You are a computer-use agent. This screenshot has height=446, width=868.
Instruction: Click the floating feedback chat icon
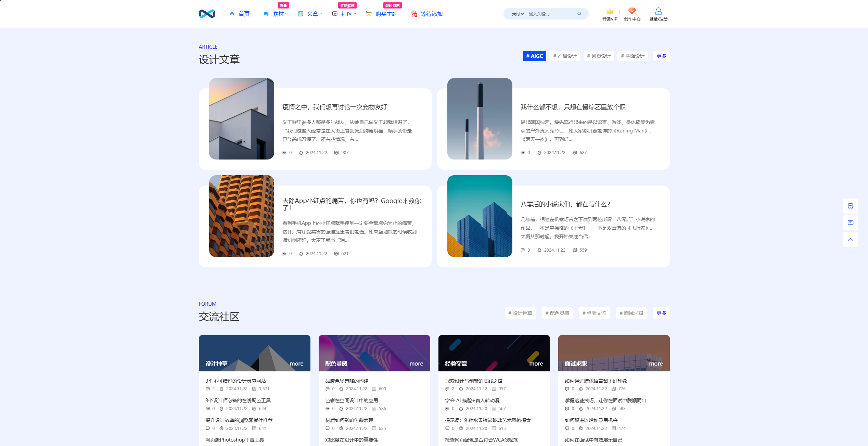[x=850, y=223]
